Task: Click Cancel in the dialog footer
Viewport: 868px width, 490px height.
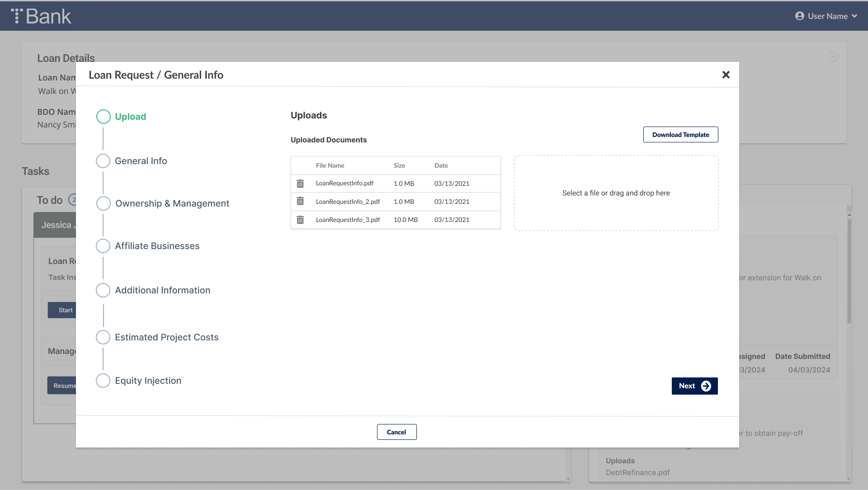Action: 396,432
